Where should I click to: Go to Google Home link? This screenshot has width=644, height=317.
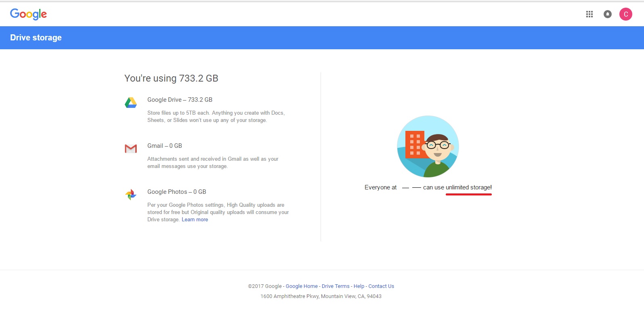[302, 286]
